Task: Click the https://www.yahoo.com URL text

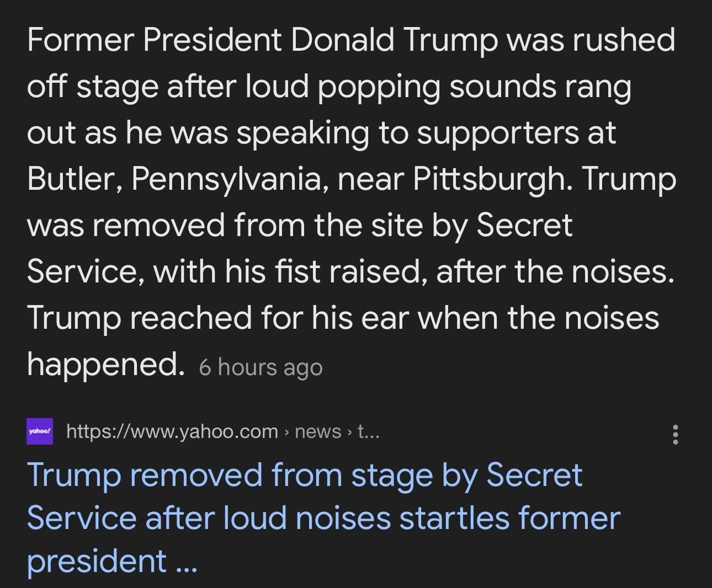Action: coord(172,431)
